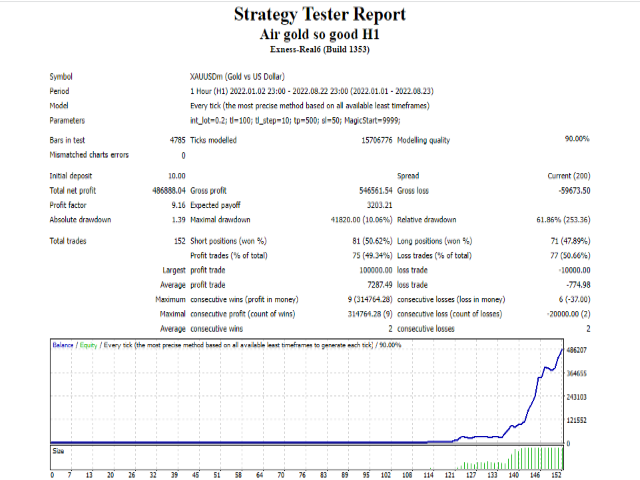Select 'XAUUSDm (Gold vs US Dollar)' value

tap(237, 77)
